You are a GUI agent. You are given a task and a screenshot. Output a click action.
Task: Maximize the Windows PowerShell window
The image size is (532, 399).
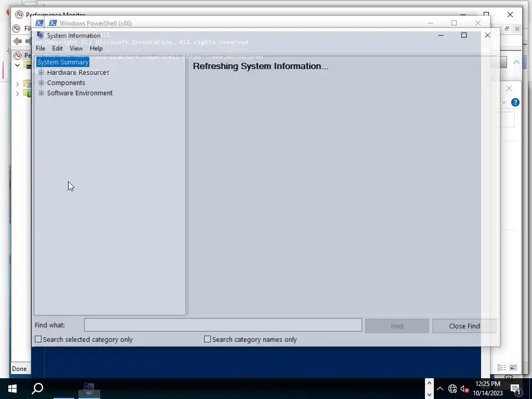[x=454, y=23]
